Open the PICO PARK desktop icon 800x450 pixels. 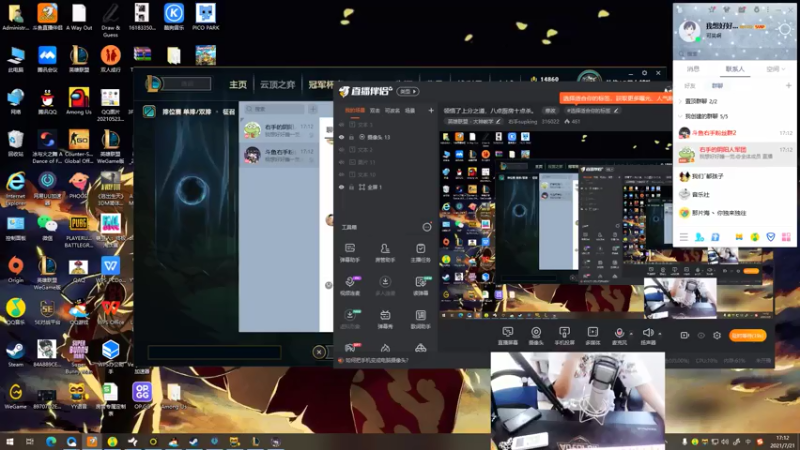tap(206, 17)
